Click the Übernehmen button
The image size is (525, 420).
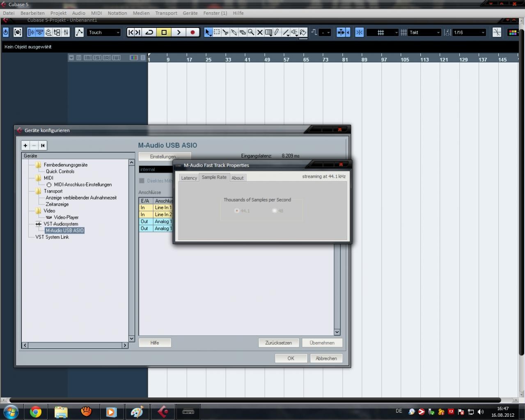[322, 343]
